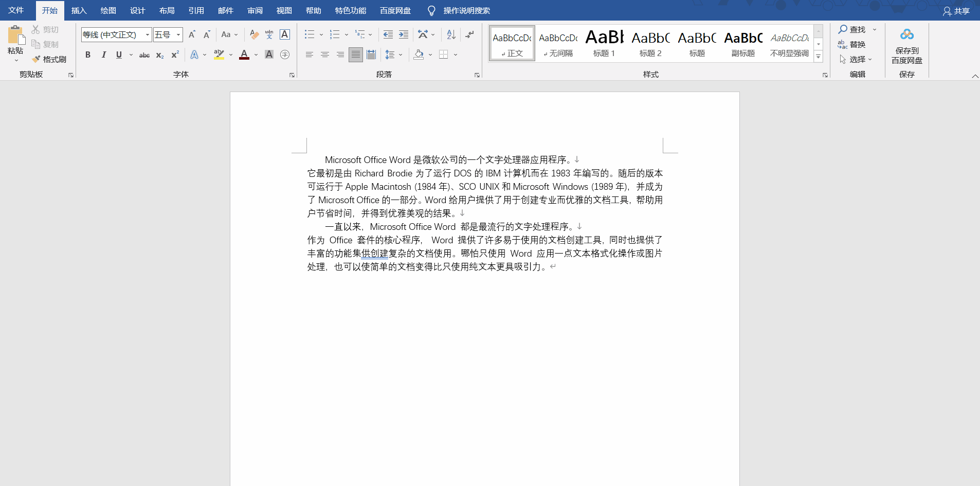Clear all formatting with the eraser icon
This screenshot has height=486, width=980.
click(x=254, y=34)
